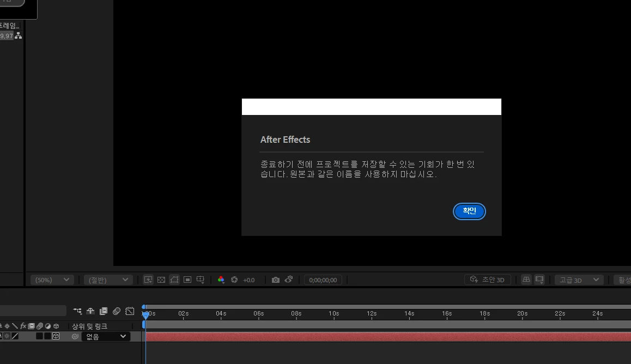Screen dimensions: 631x364
Task: Enable the Region of Interest icon
Action: point(187,280)
